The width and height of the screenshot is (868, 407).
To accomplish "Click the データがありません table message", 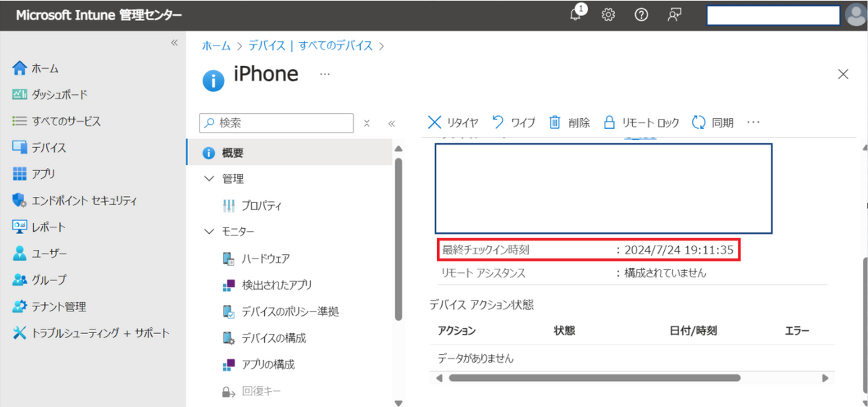I will tap(475, 358).
